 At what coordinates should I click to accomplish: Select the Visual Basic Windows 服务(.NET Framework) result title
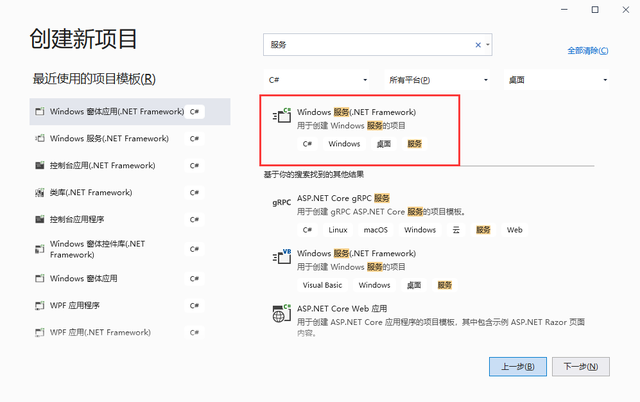tap(356, 253)
